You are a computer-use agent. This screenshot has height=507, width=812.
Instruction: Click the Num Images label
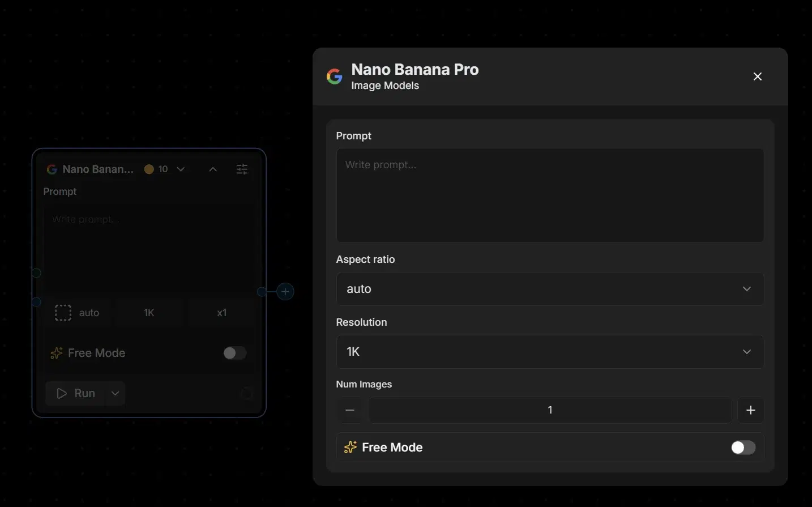(x=364, y=384)
